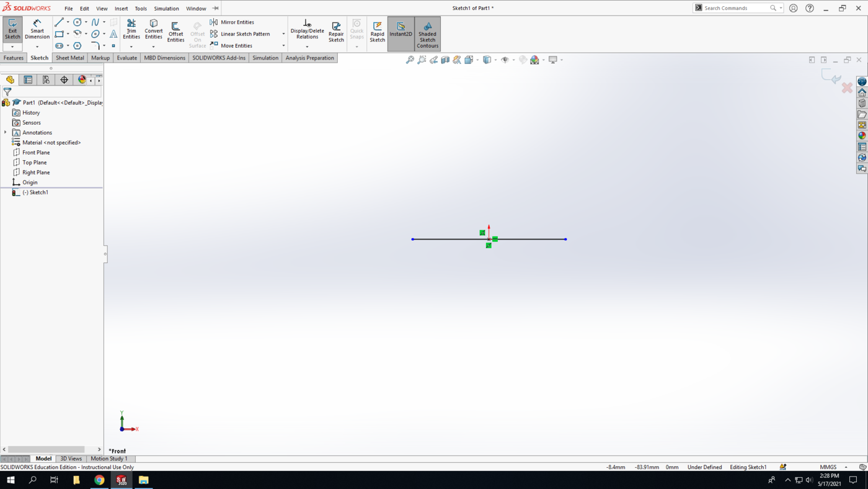Click the Repair Sketch tool
The height and width of the screenshot is (489, 868).
coord(336,32)
